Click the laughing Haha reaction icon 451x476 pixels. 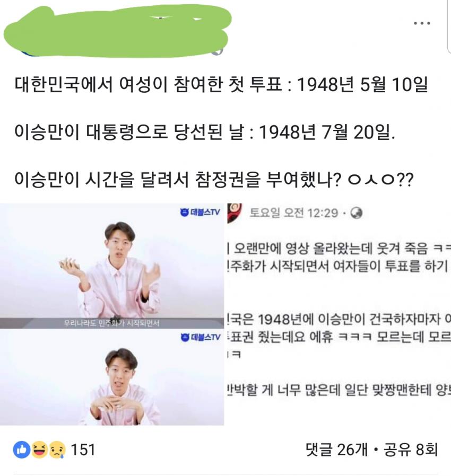tap(39, 449)
